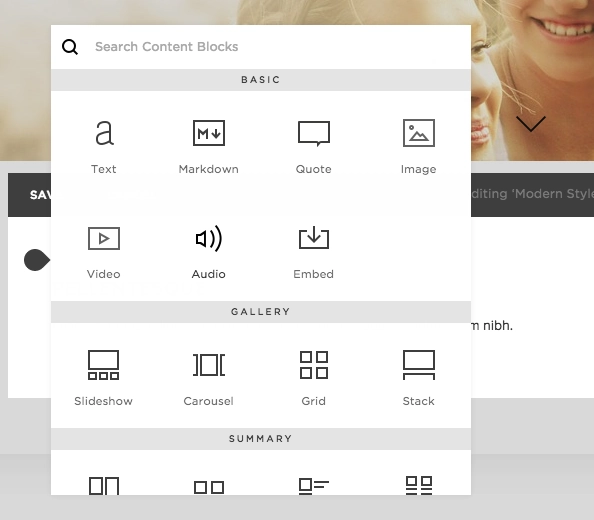Select fourth summary block with grid lines
This screenshot has height=520, width=594.
(419, 486)
